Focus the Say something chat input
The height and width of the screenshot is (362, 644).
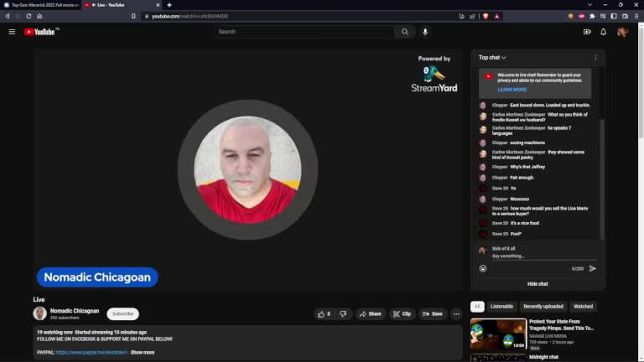click(x=543, y=256)
